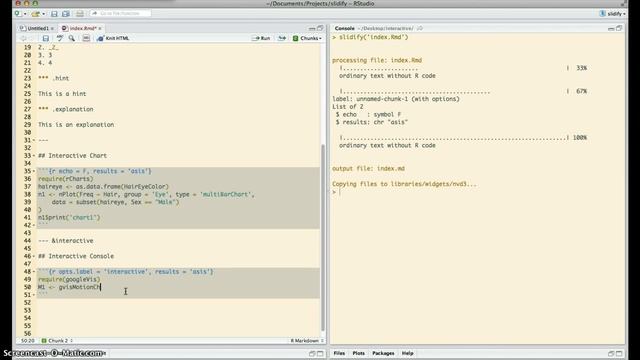The image size is (640, 360).
Task: Close the Untitled1 tab
Action: [52, 29]
